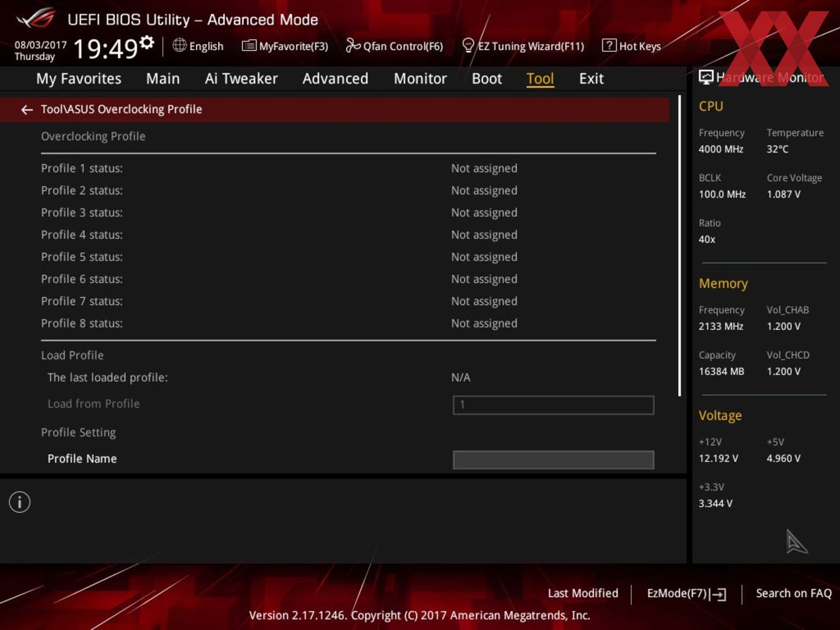Click the 19:49 clock time

pos(106,48)
